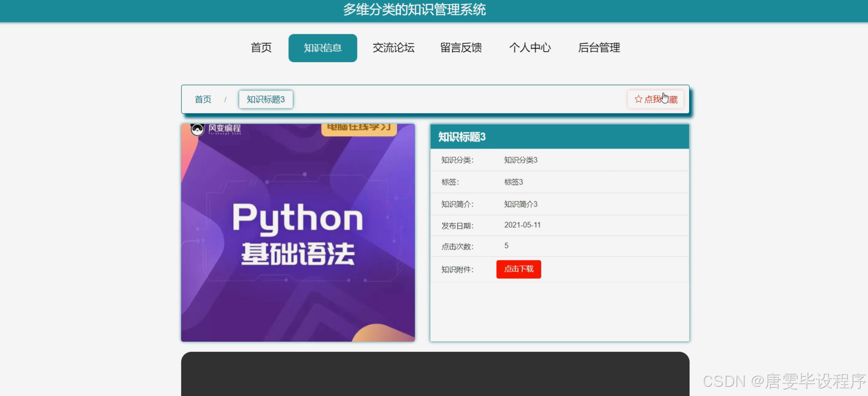Click the 点我收藏 favorite button
Screen dimensions: 868x396
[x=656, y=99]
